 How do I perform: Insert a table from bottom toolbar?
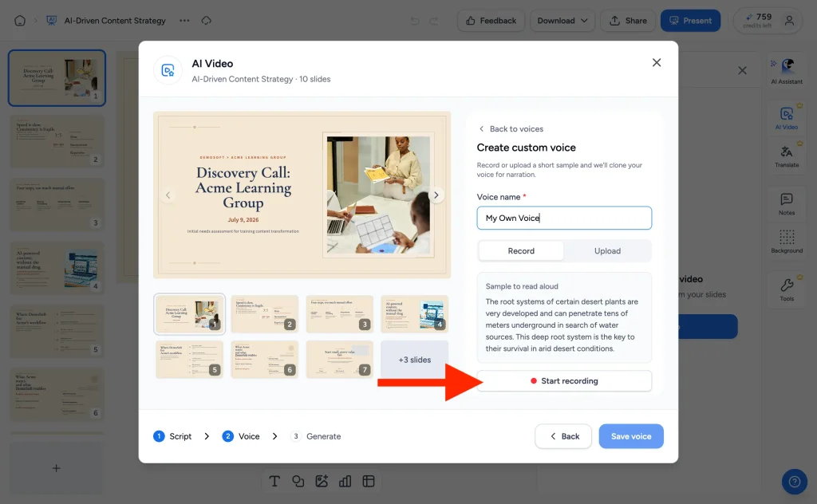coord(369,481)
